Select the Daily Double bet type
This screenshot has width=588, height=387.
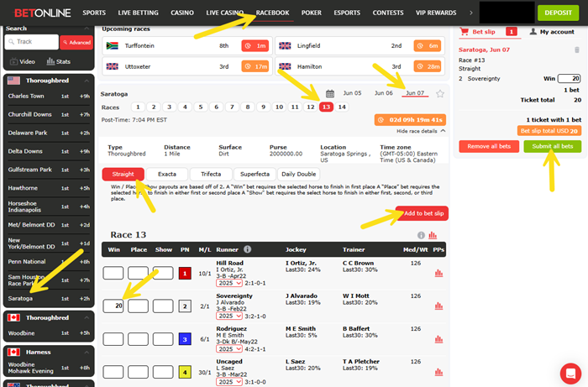click(298, 175)
